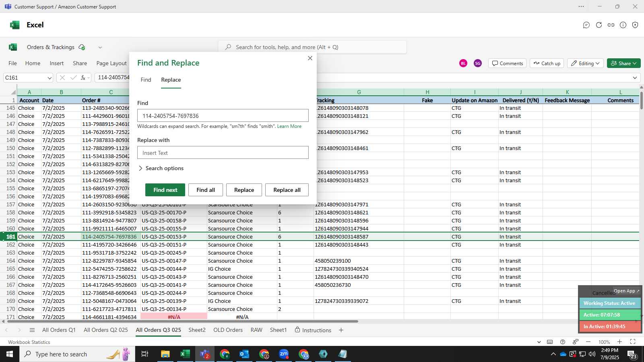Open the all sheets list icon

pyautogui.click(x=32, y=330)
